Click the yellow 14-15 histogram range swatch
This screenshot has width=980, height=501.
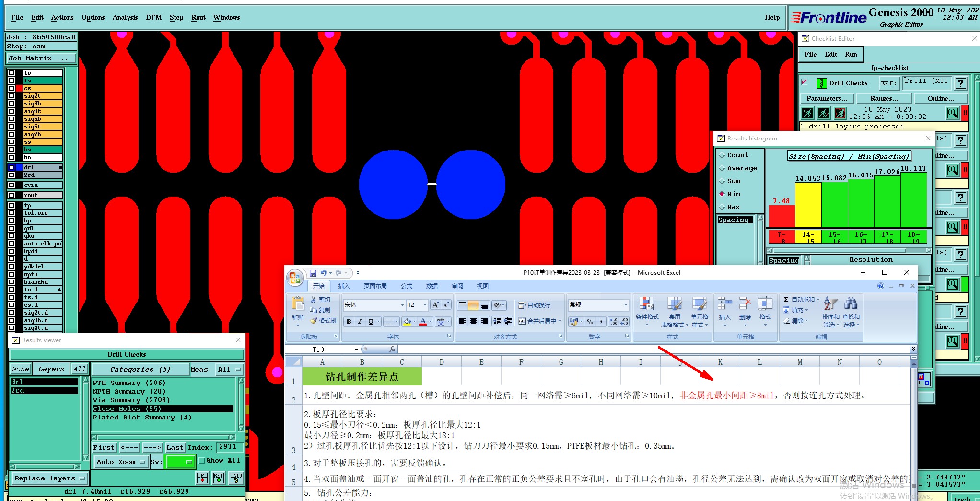click(x=808, y=237)
